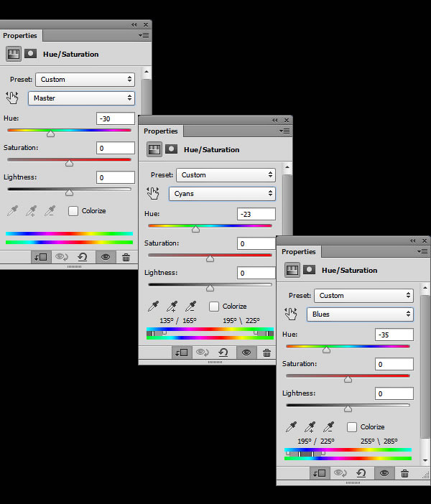Click the adjustment icon in the Cyans panel
Screen dimensions: 431x504
154,149
